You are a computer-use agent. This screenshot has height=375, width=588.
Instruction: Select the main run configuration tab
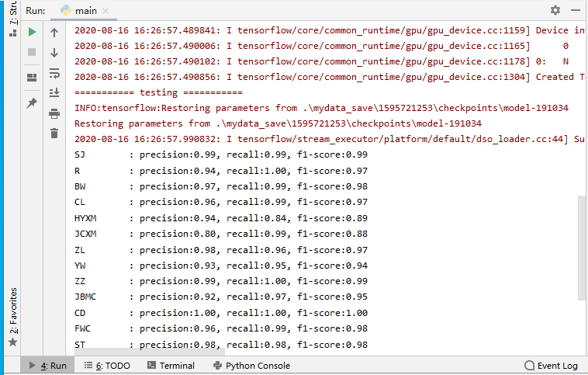click(84, 10)
